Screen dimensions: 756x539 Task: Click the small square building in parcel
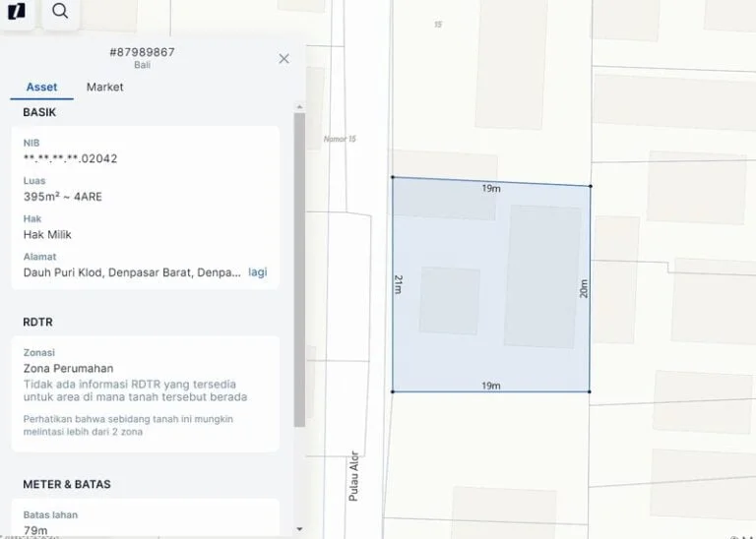(449, 301)
